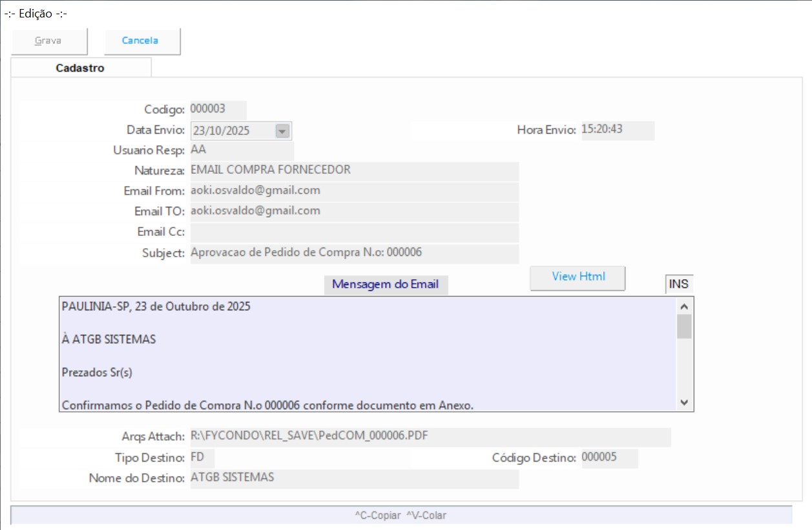The width and height of the screenshot is (812, 530).
Task: Click the INS insert mode indicator
Action: pos(678,284)
